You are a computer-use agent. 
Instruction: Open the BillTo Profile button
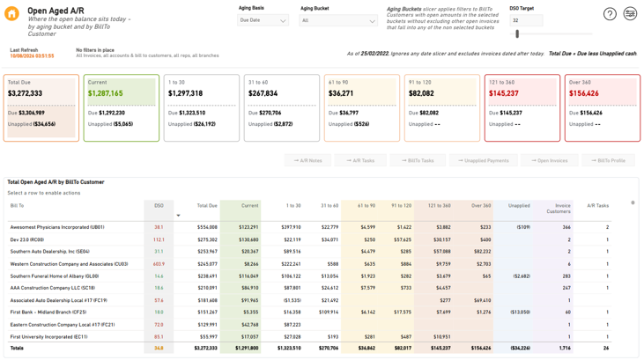608,160
